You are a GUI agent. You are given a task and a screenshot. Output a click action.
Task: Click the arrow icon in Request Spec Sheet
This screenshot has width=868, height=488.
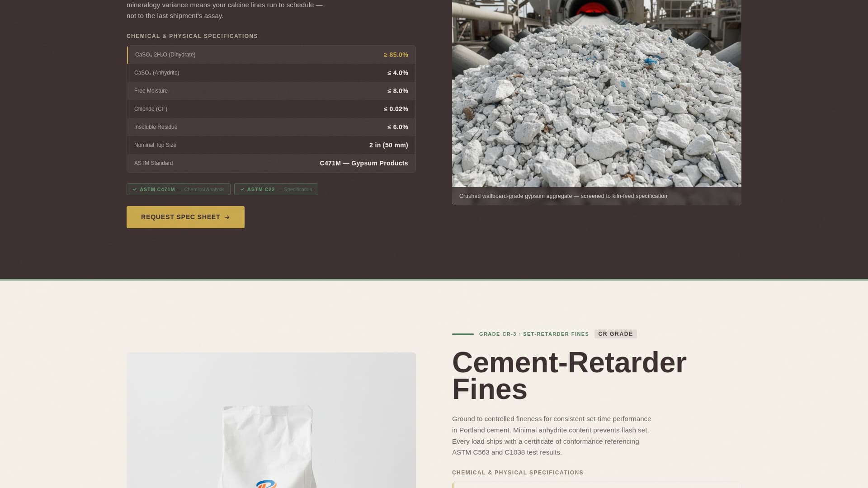click(227, 217)
